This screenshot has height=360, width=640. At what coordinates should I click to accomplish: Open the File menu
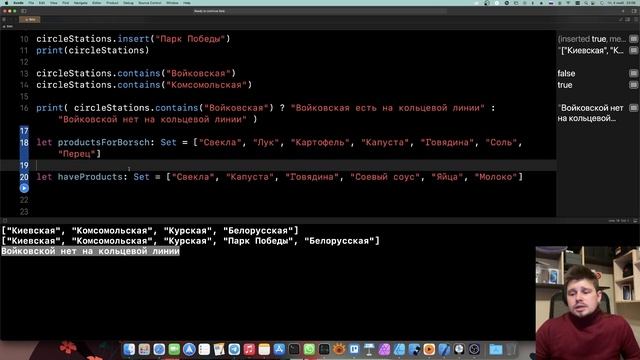pos(31,3)
